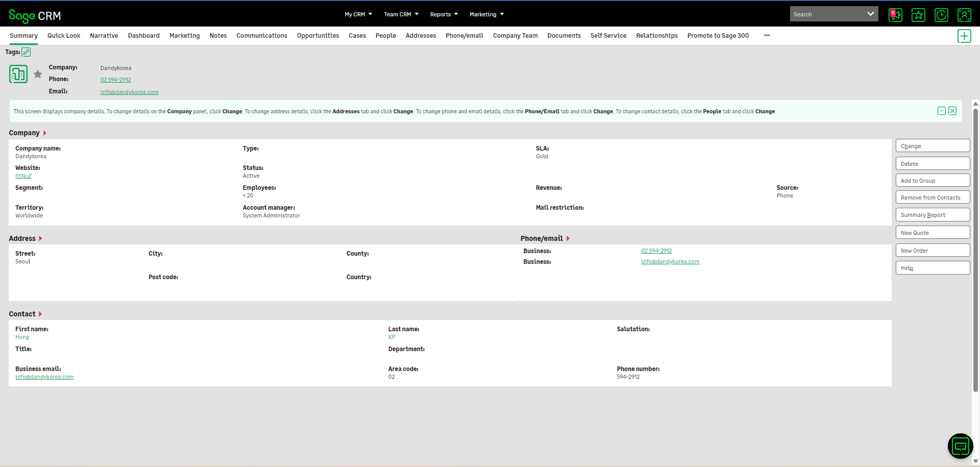The width and height of the screenshot is (980, 467).
Task: Click the Remove from Contacts button
Action: pyautogui.click(x=933, y=197)
